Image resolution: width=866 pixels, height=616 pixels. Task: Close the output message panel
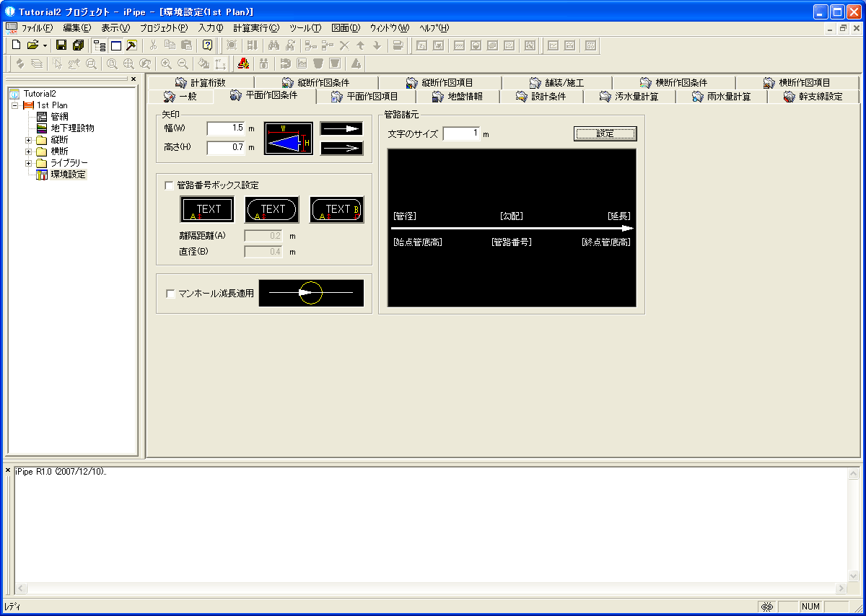tap(8, 470)
